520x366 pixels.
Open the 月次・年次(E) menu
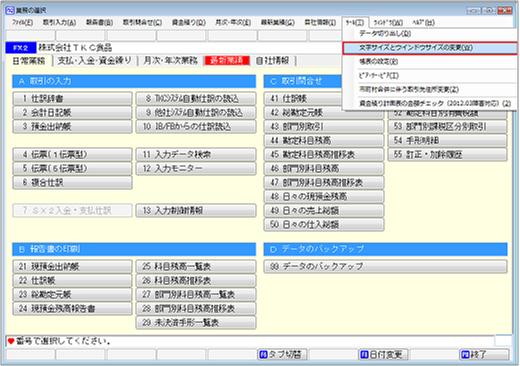point(233,23)
